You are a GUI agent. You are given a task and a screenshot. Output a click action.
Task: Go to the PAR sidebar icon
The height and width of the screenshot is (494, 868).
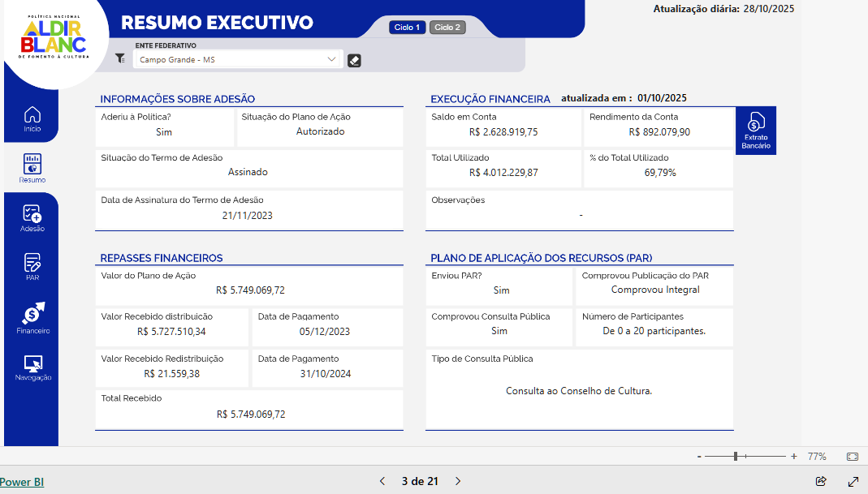(x=32, y=266)
